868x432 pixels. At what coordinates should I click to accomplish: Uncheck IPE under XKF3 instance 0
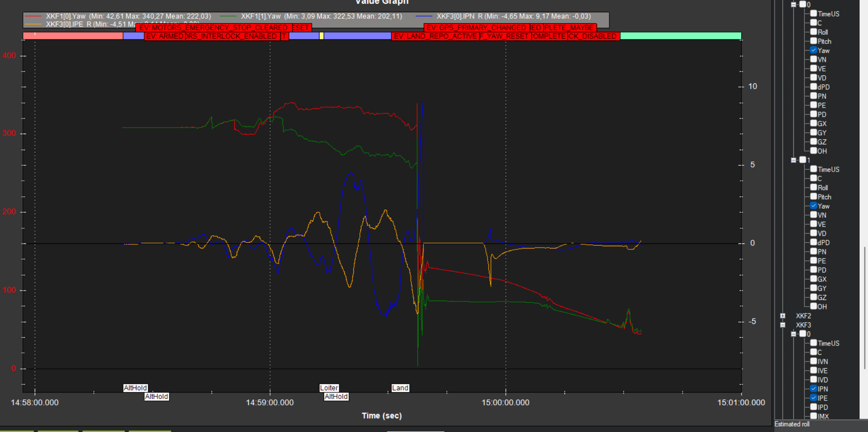point(814,398)
